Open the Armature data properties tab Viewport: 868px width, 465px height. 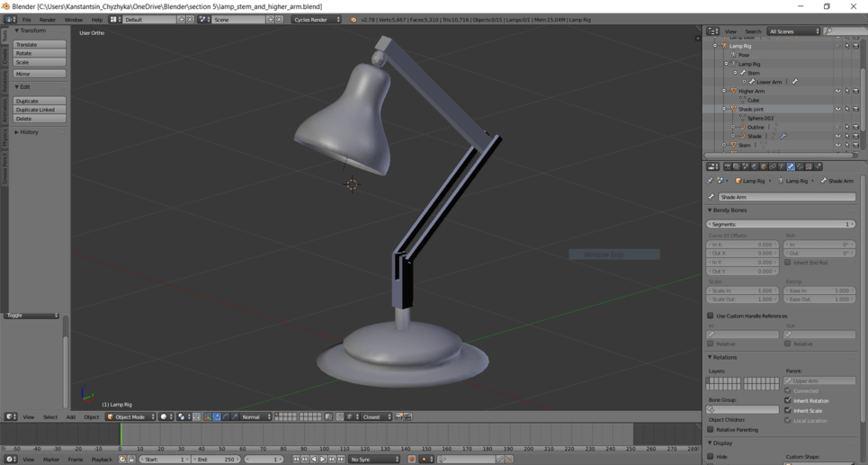coord(782,166)
